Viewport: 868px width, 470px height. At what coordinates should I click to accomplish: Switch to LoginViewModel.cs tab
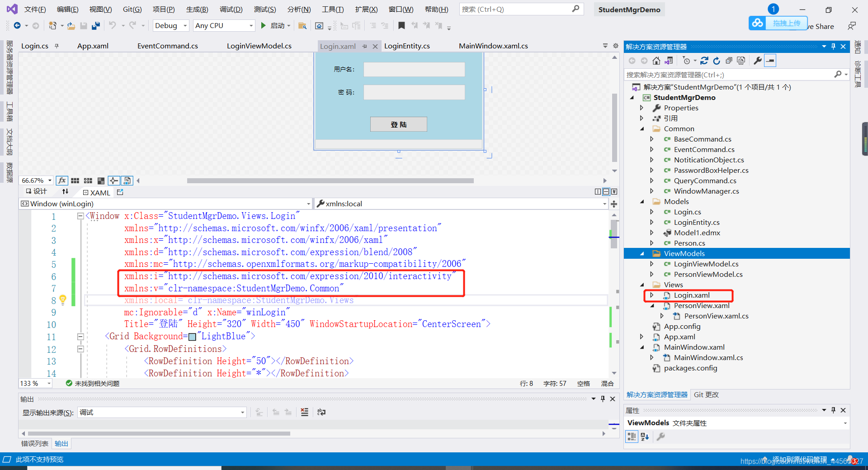coord(259,46)
